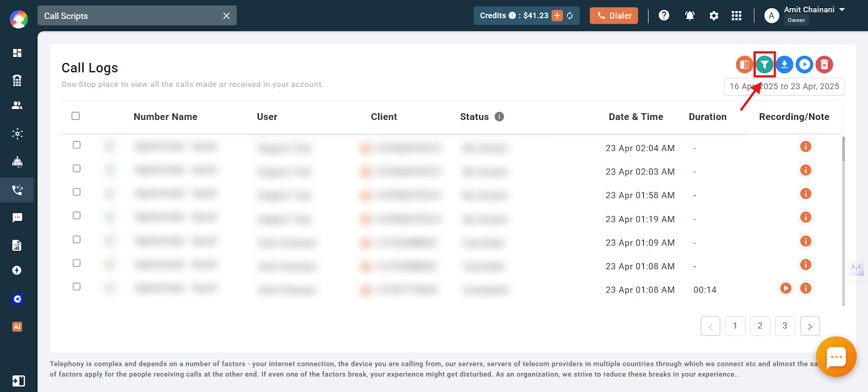Viewport: 868px width, 392px height.
Task: Open the numbers dialpad icon in sidebar
Action: 17,80
